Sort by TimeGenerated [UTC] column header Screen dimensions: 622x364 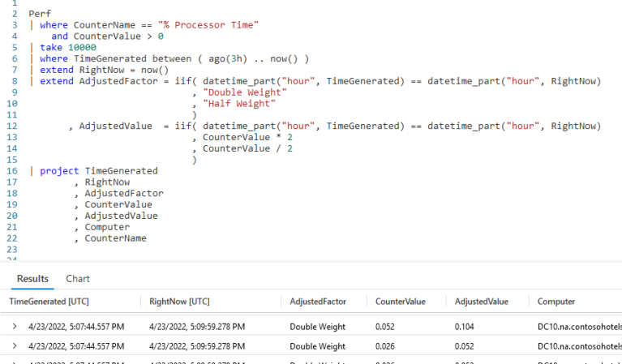pyautogui.click(x=49, y=302)
